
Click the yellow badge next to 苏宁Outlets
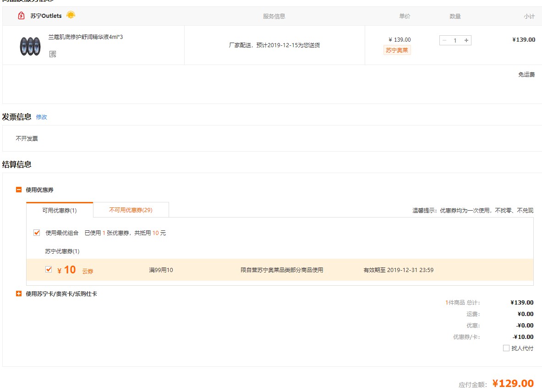[x=71, y=15]
